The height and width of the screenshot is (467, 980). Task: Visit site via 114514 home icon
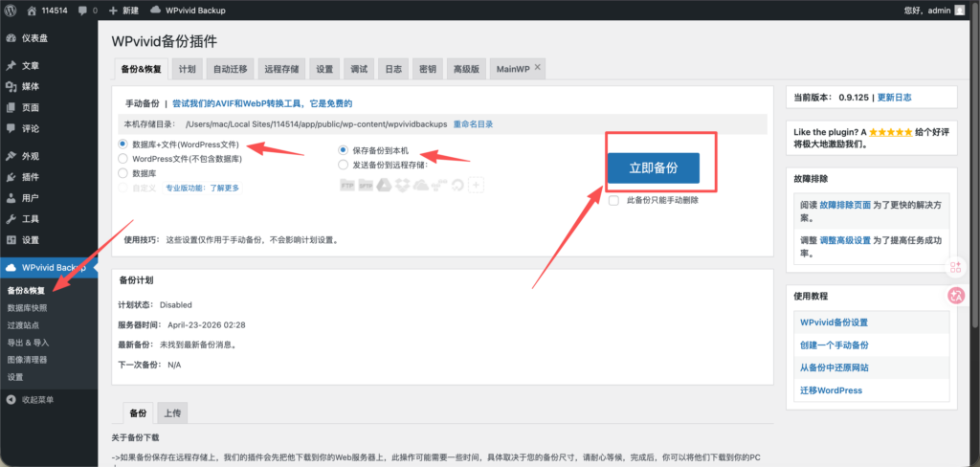49,10
